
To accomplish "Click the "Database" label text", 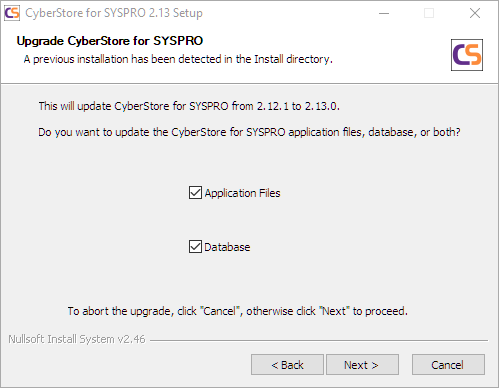I will tap(227, 247).
